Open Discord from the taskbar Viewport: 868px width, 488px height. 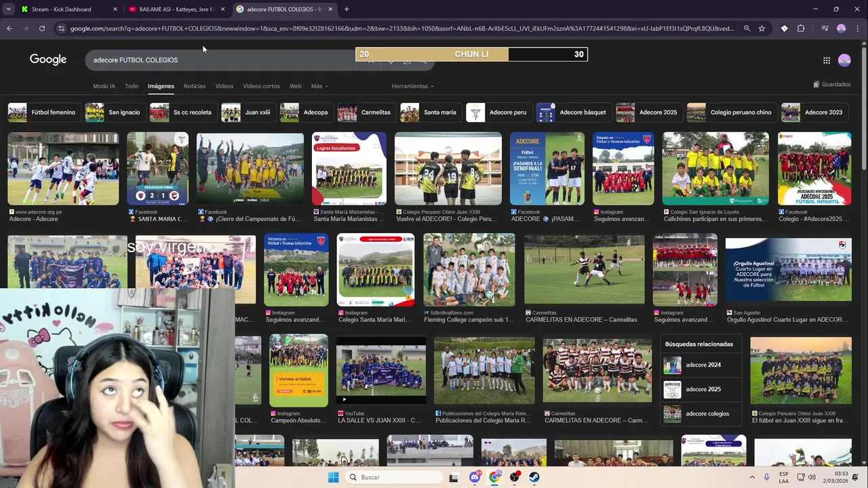(475, 477)
